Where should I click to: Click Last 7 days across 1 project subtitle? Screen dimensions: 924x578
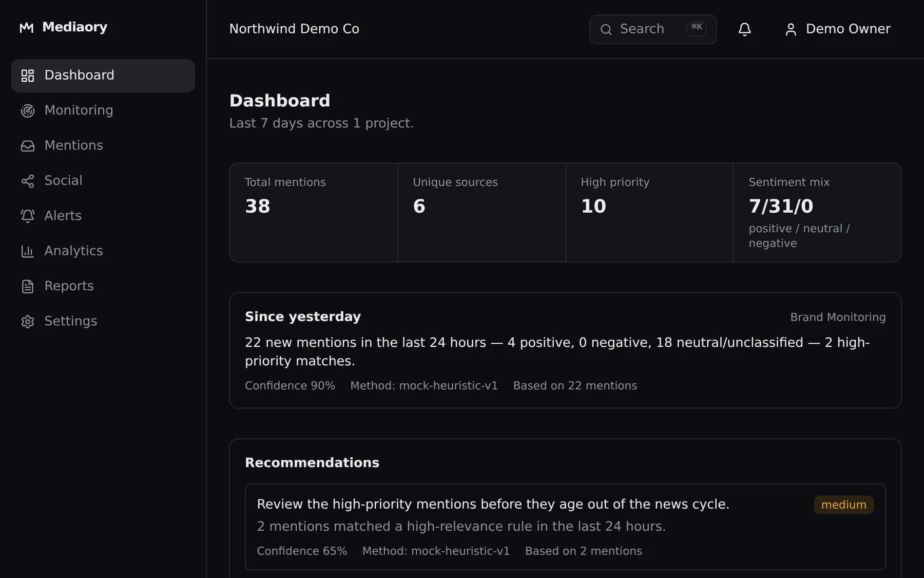coord(321,123)
